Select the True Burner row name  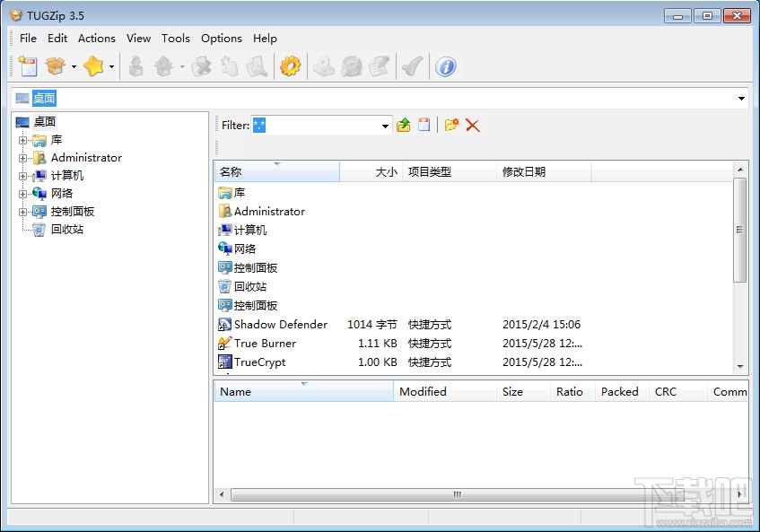pos(265,343)
